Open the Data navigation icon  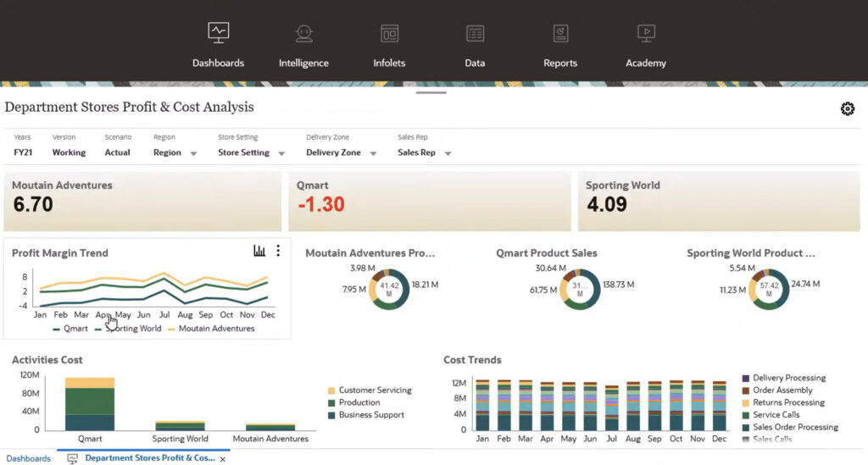tap(475, 34)
